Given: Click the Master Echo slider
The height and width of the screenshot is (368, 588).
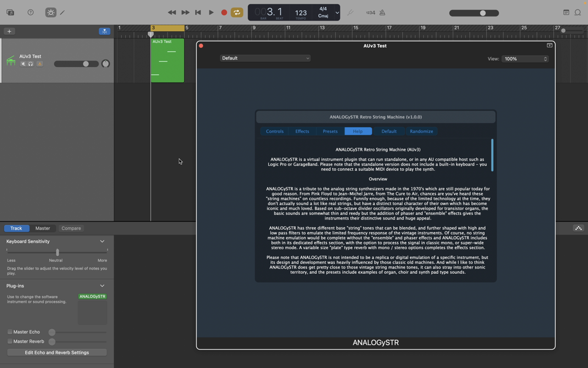Looking at the screenshot, I should click(x=78, y=332).
